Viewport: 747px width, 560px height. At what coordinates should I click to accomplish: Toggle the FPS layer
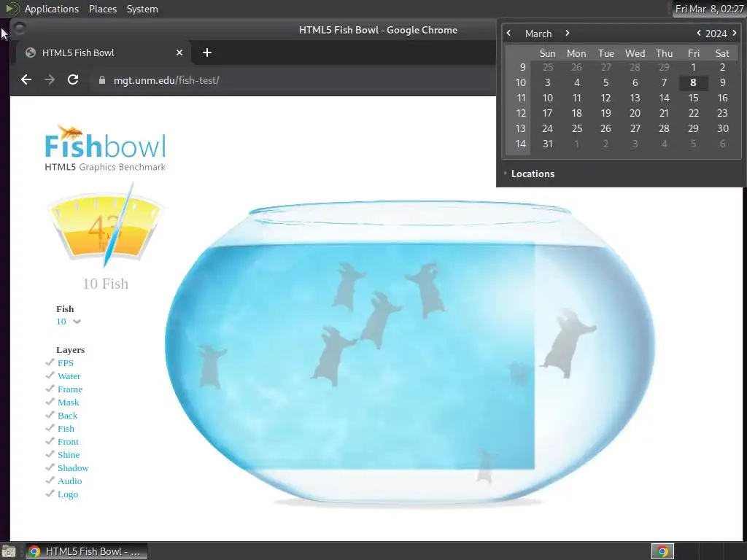pyautogui.click(x=65, y=363)
